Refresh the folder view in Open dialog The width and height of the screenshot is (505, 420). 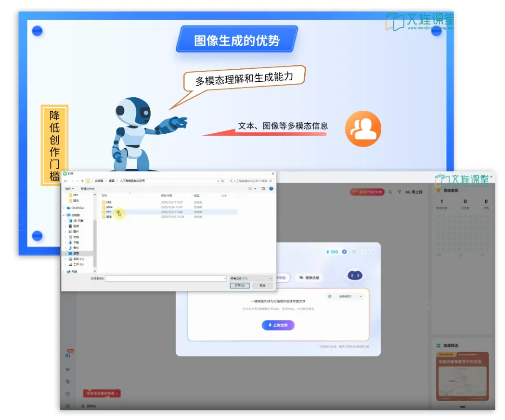click(x=222, y=181)
